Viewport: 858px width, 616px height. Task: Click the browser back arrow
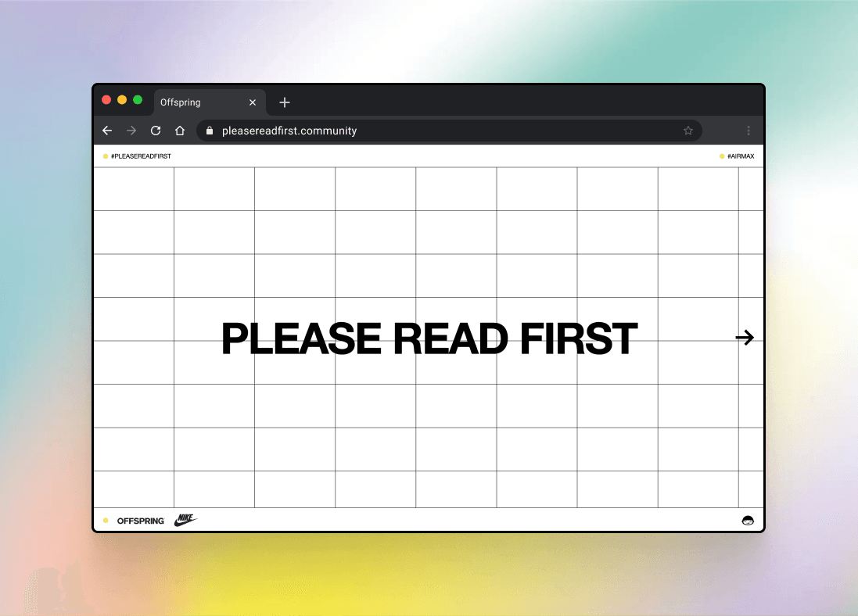click(x=108, y=131)
